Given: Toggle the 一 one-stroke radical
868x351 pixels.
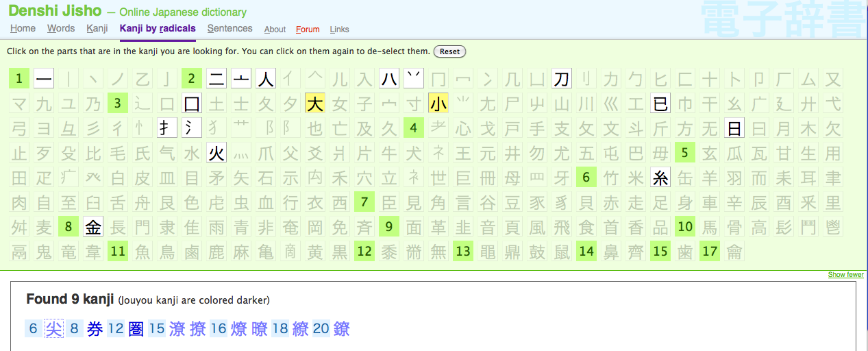Looking at the screenshot, I should point(44,79).
